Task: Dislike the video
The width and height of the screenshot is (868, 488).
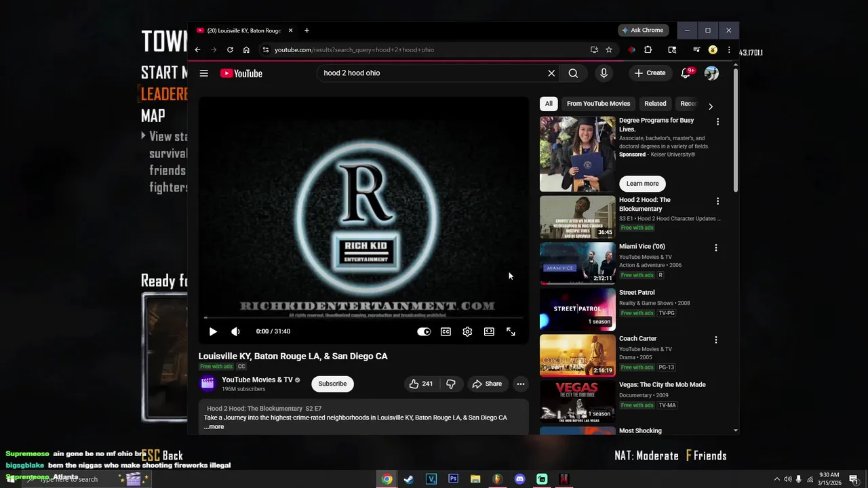Action: 451,384
